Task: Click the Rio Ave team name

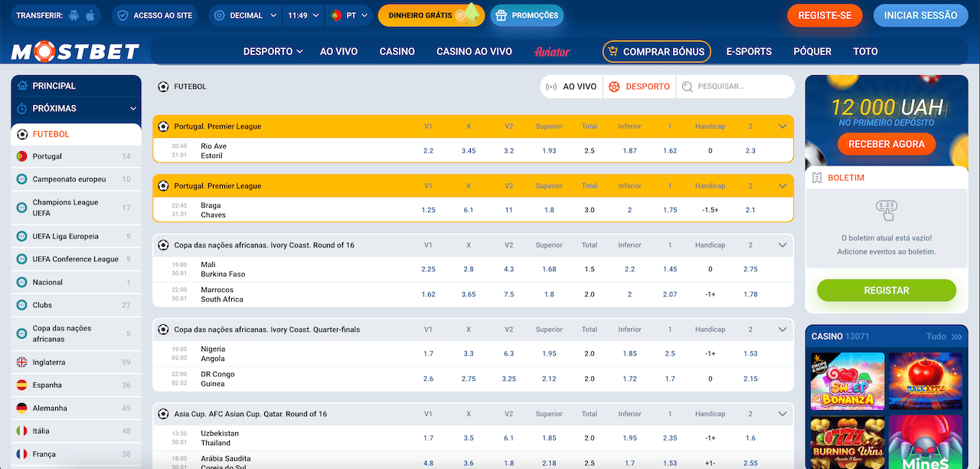Action: [x=214, y=146]
